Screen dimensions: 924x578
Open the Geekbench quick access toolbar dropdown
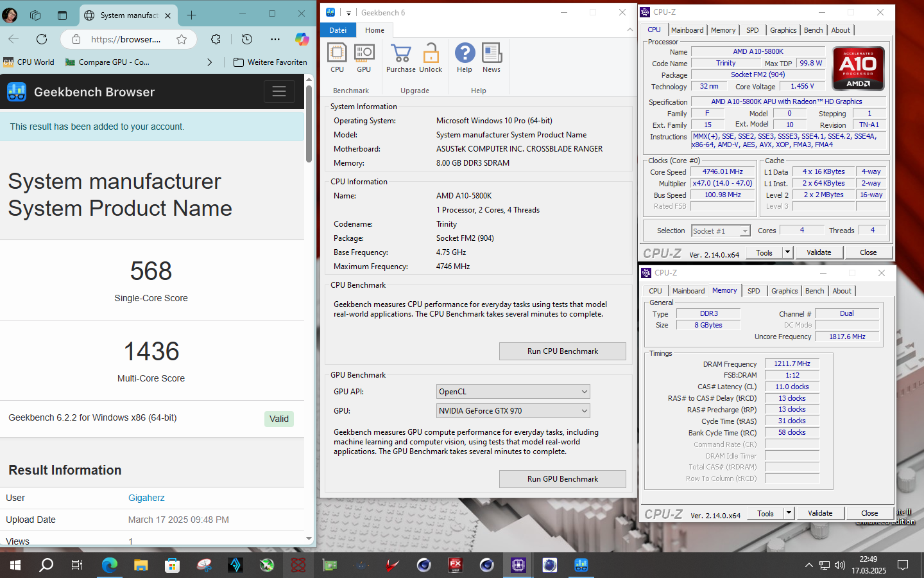pyautogui.click(x=348, y=13)
